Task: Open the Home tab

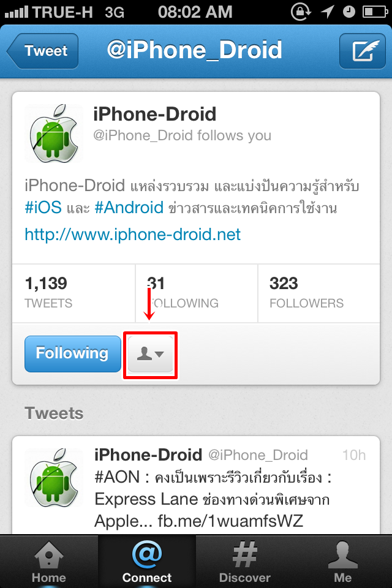Action: click(49, 562)
